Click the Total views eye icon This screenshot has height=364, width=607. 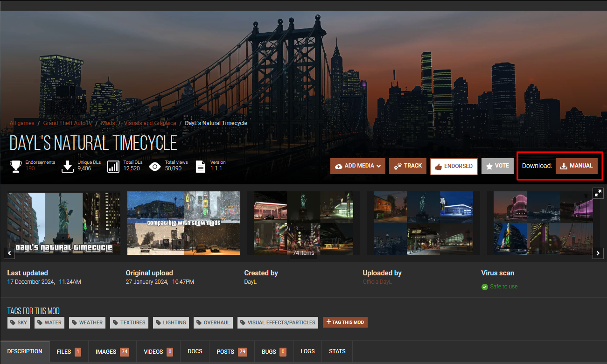[x=155, y=166]
